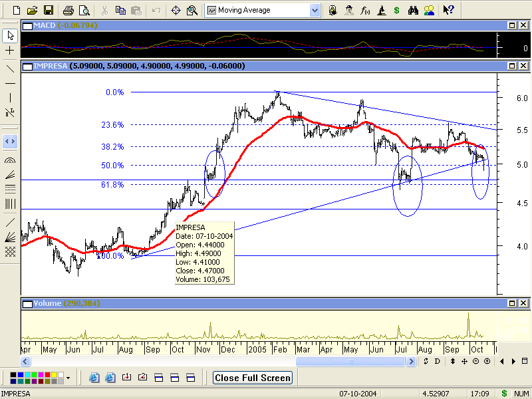
Task: Click the binoculars search icon
Action: [413, 11]
